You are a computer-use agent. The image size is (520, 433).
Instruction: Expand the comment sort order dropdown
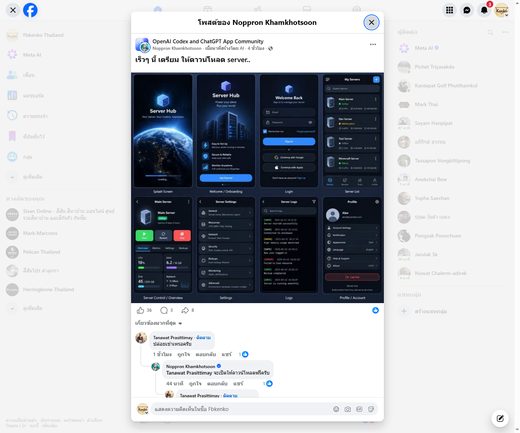point(158,323)
